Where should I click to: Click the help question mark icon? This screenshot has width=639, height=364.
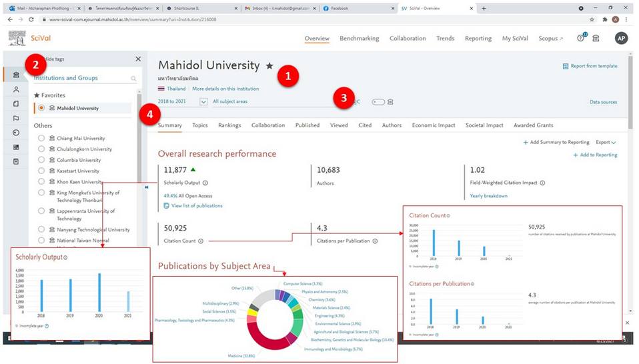tap(580, 39)
